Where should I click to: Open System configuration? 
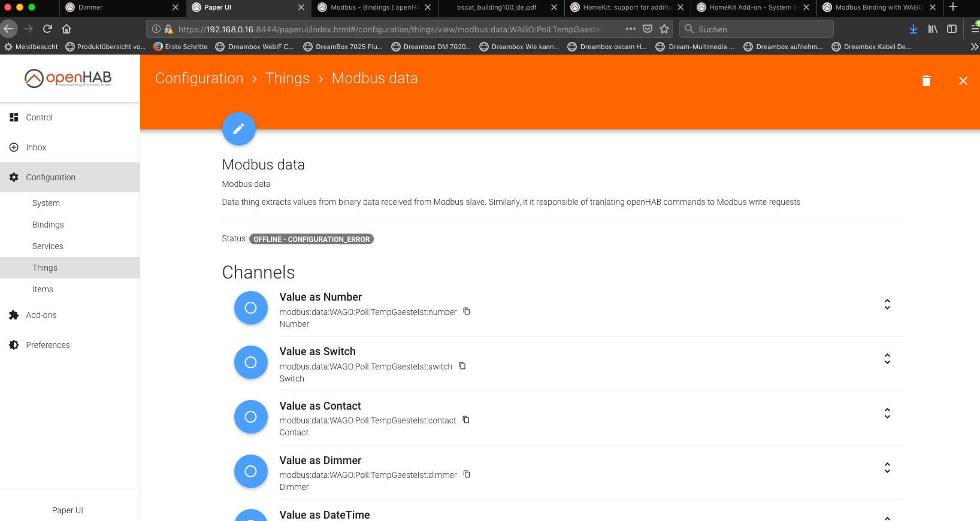click(x=69, y=203)
